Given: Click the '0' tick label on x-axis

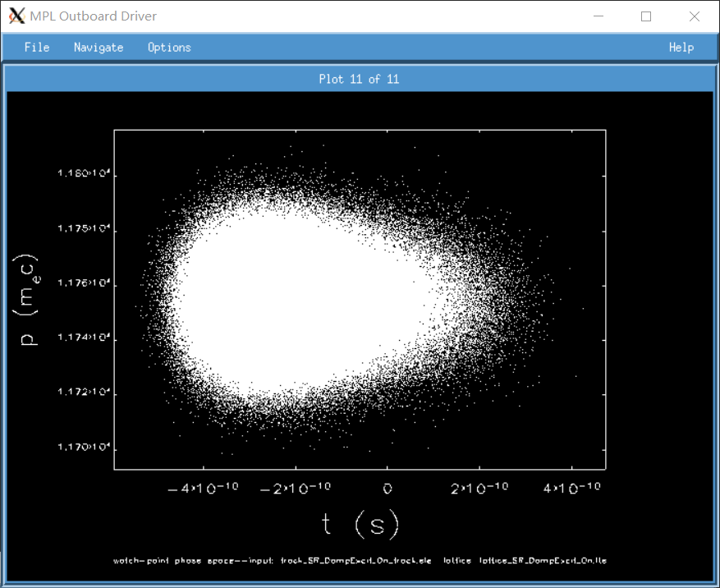Looking at the screenshot, I should click(388, 489).
